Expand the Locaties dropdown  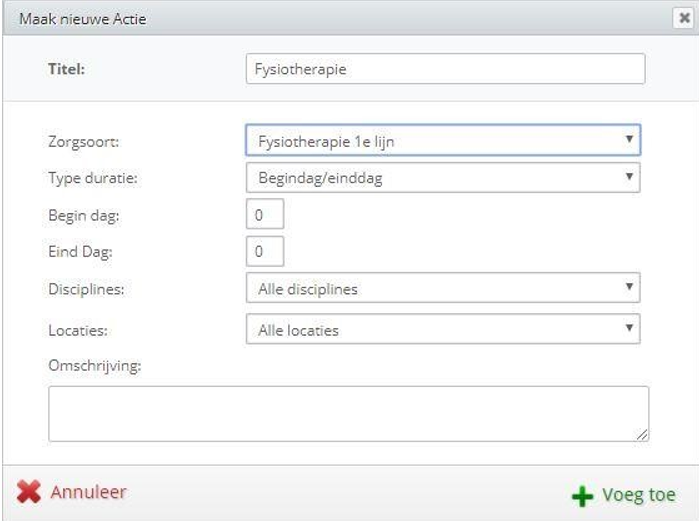(443, 329)
